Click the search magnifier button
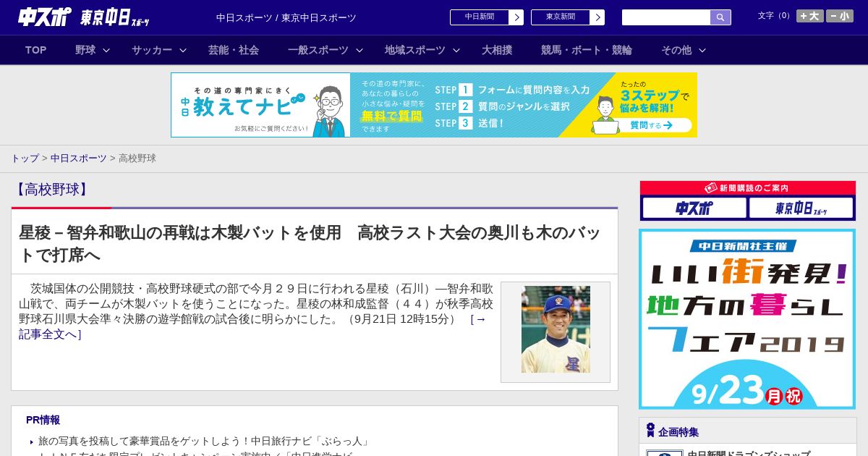The height and width of the screenshot is (456, 868). pos(720,17)
